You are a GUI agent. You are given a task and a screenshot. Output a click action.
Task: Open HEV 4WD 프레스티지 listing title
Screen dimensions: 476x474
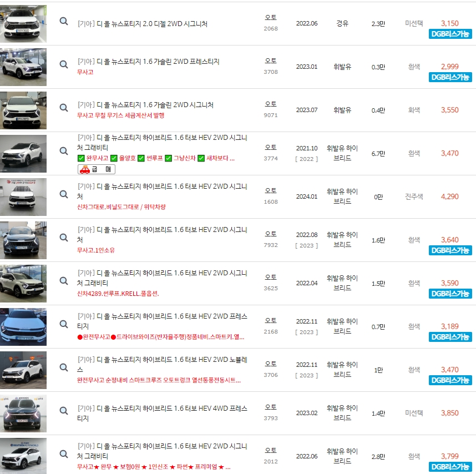tap(163, 414)
